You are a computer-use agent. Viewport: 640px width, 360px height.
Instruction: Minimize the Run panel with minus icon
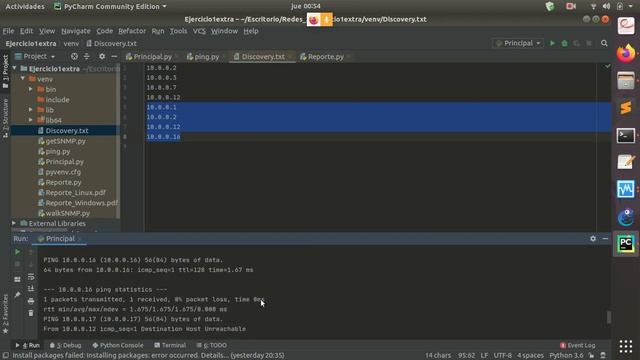605,238
